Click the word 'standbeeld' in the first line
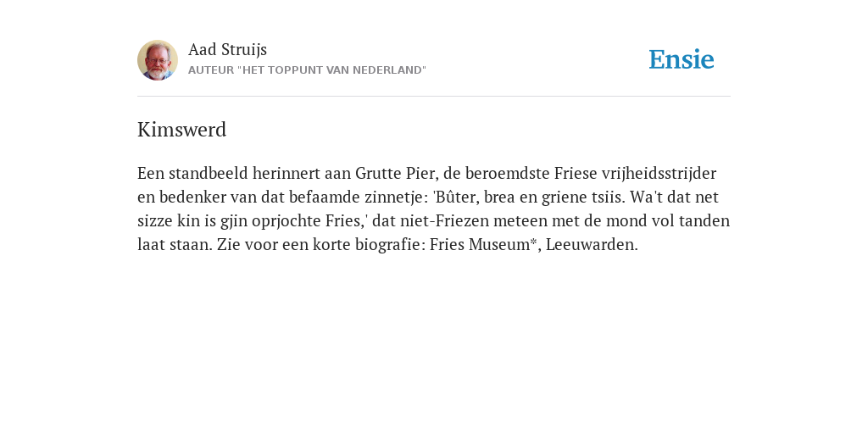 click(209, 173)
